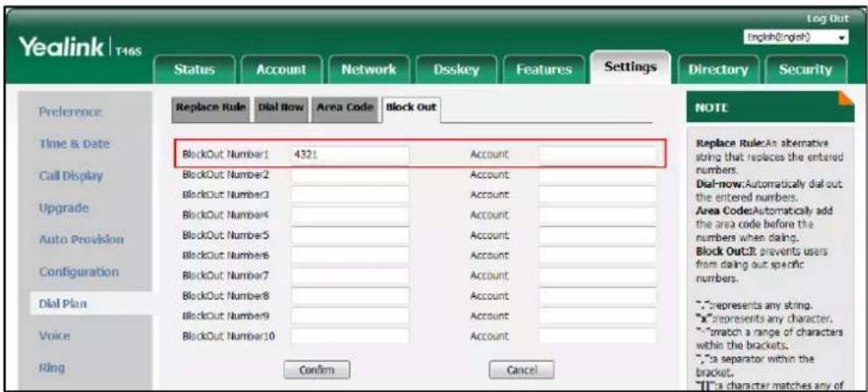Focus the BlockOut Number9 field
This screenshot has height=392, width=868.
pyautogui.click(x=350, y=315)
